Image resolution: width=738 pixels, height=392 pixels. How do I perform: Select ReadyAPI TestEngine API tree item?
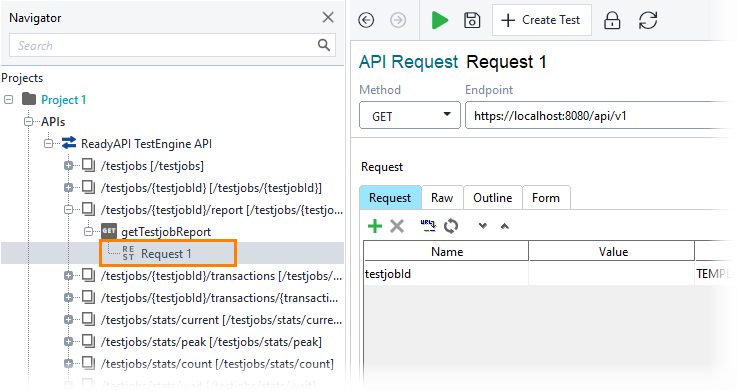click(x=146, y=144)
